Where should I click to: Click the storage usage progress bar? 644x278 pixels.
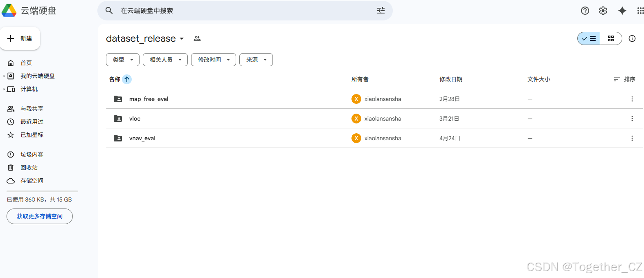tap(42, 191)
